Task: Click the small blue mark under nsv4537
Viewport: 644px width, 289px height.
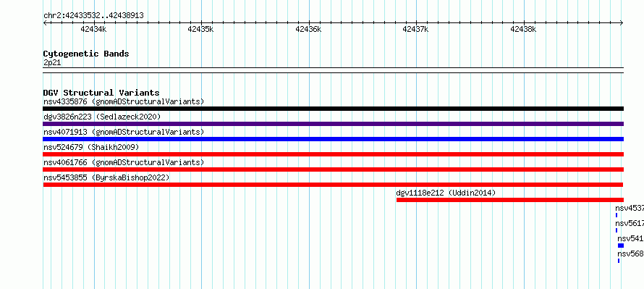Action: click(x=617, y=215)
